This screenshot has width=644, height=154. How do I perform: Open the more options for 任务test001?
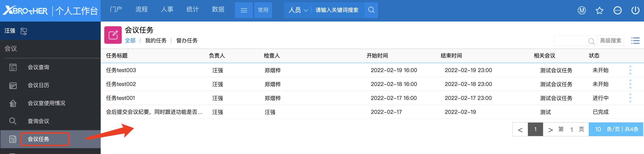[x=630, y=98]
